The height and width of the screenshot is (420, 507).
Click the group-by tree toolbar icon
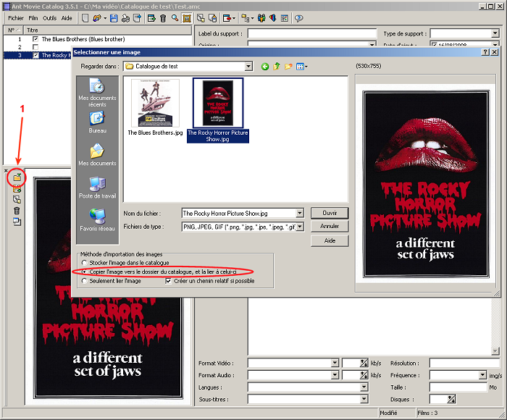point(246,18)
